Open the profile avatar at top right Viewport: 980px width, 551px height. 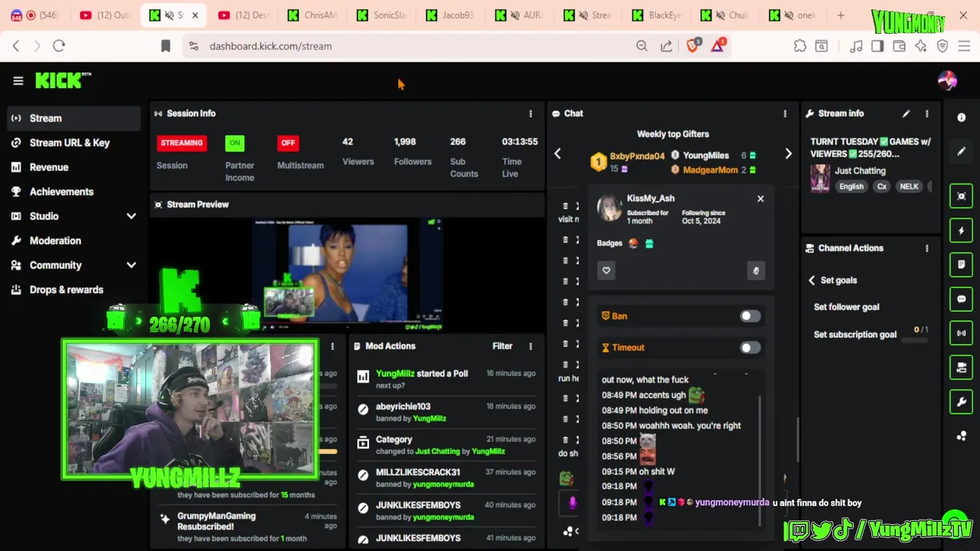[x=947, y=80]
